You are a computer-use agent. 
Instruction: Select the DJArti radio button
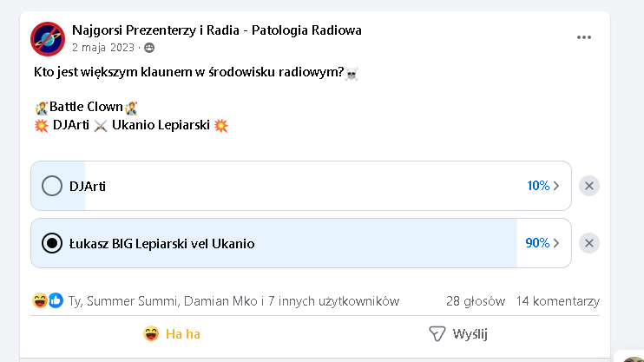pos(52,186)
